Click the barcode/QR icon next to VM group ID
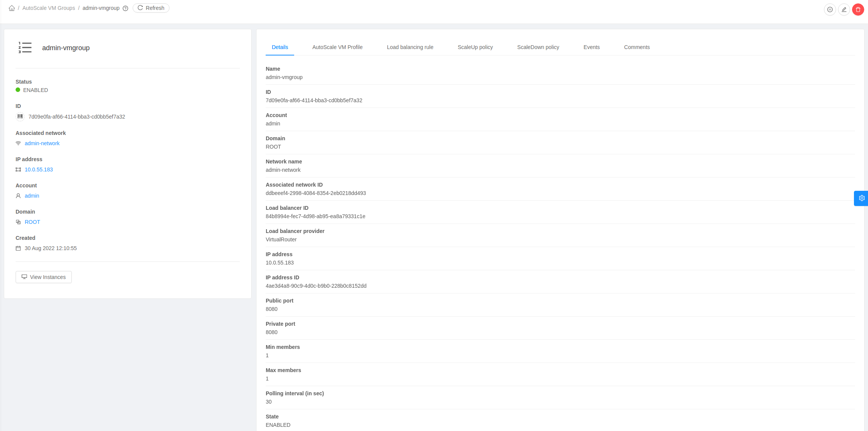Viewport: 868px width, 431px height. 19,117
